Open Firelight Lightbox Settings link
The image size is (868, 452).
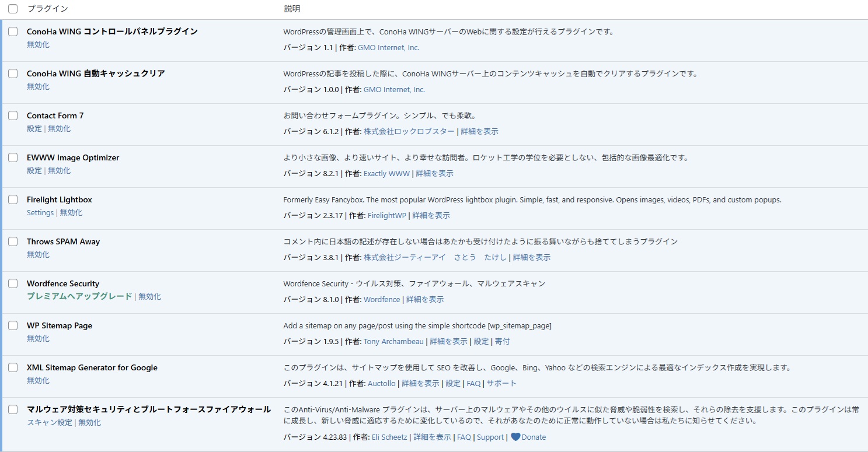pyautogui.click(x=40, y=212)
